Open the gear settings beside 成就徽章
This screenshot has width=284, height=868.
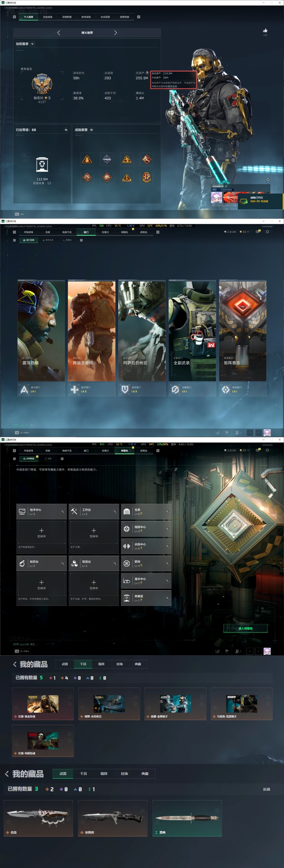tap(92, 130)
